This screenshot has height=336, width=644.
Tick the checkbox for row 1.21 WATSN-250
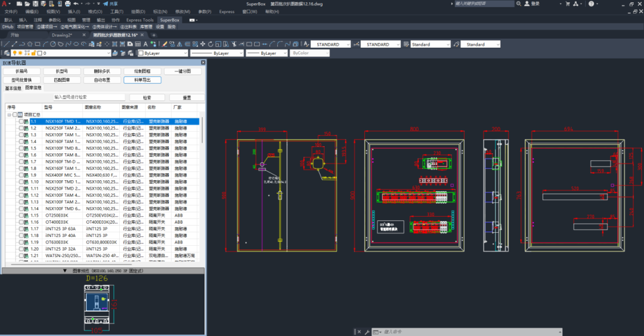[x=21, y=255]
